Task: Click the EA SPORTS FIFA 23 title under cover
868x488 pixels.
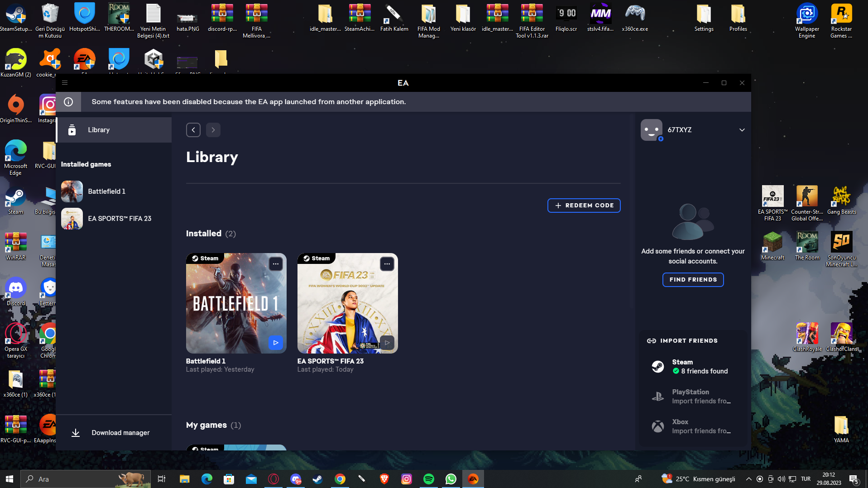Action: click(331, 361)
